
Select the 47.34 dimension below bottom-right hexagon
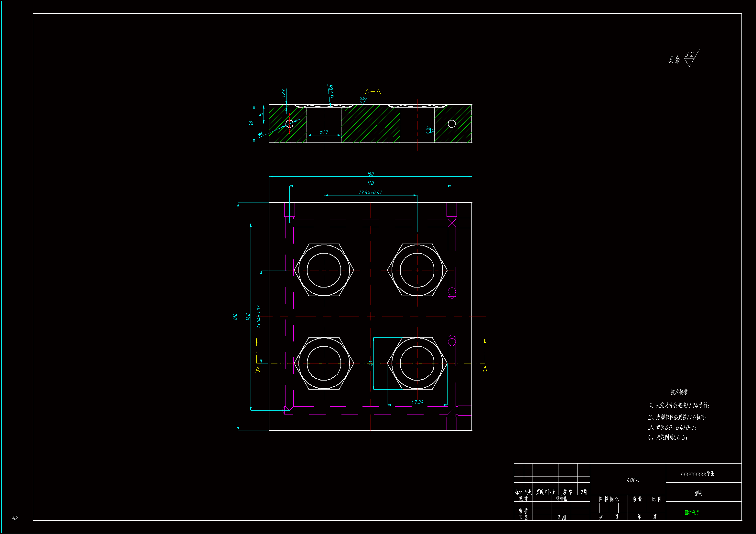click(x=417, y=402)
